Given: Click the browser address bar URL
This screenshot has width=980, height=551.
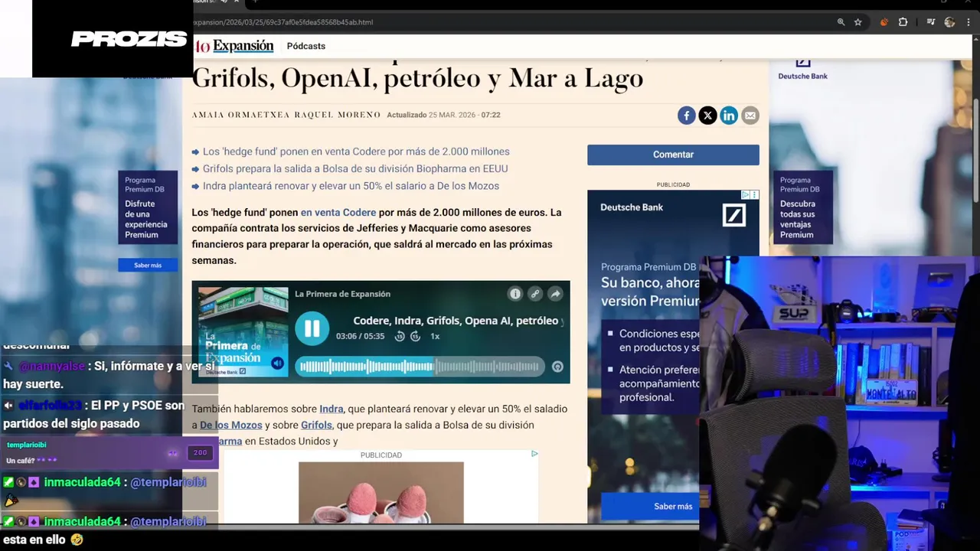Looking at the screenshot, I should click(283, 22).
